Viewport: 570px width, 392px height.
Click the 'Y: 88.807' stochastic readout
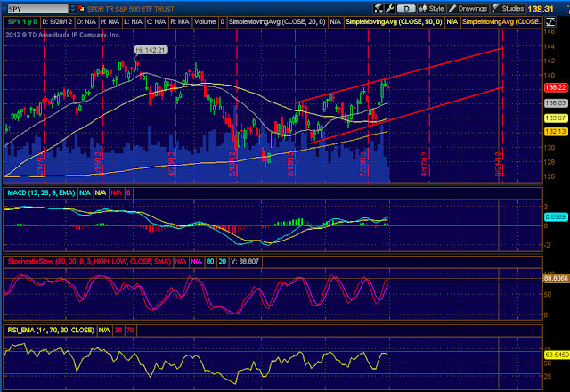tap(245, 261)
